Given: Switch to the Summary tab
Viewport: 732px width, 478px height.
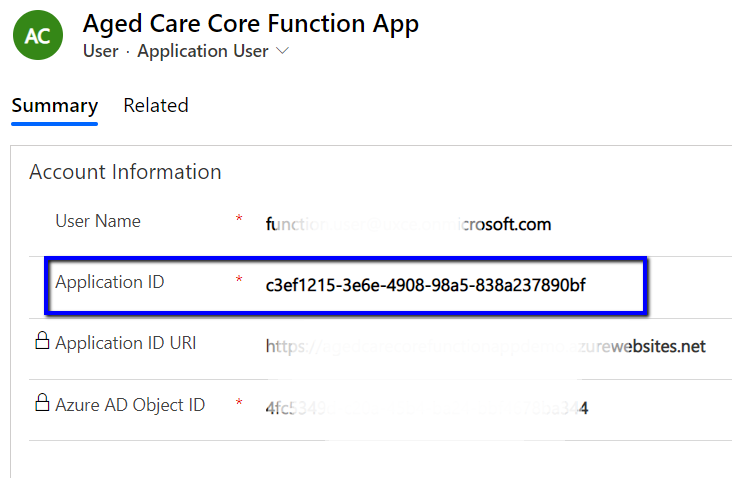Looking at the screenshot, I should click(x=54, y=106).
